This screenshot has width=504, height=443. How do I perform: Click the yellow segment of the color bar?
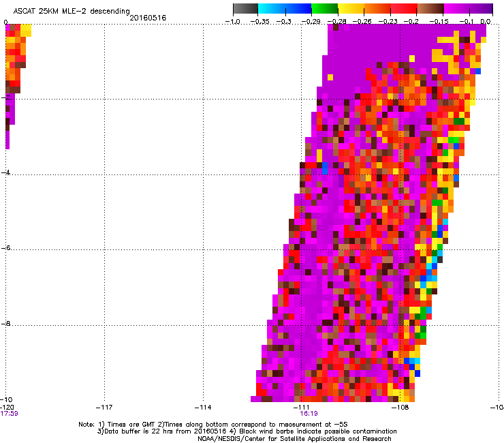tap(351, 8)
